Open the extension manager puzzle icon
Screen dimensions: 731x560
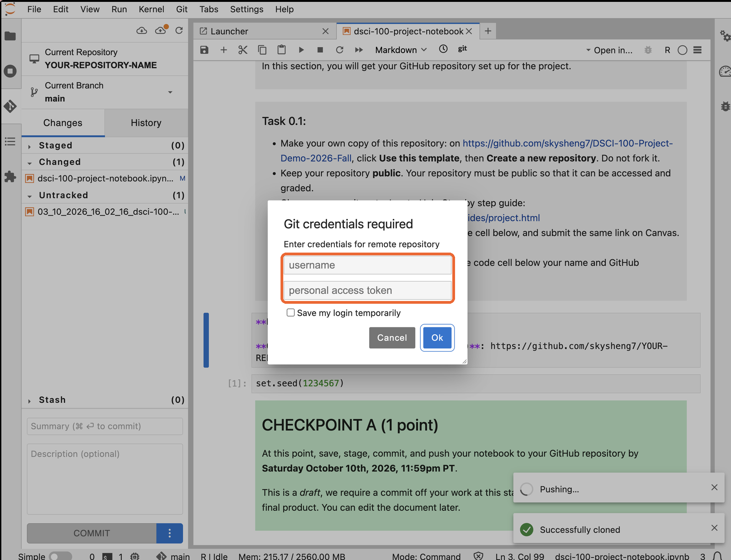pos(10,177)
